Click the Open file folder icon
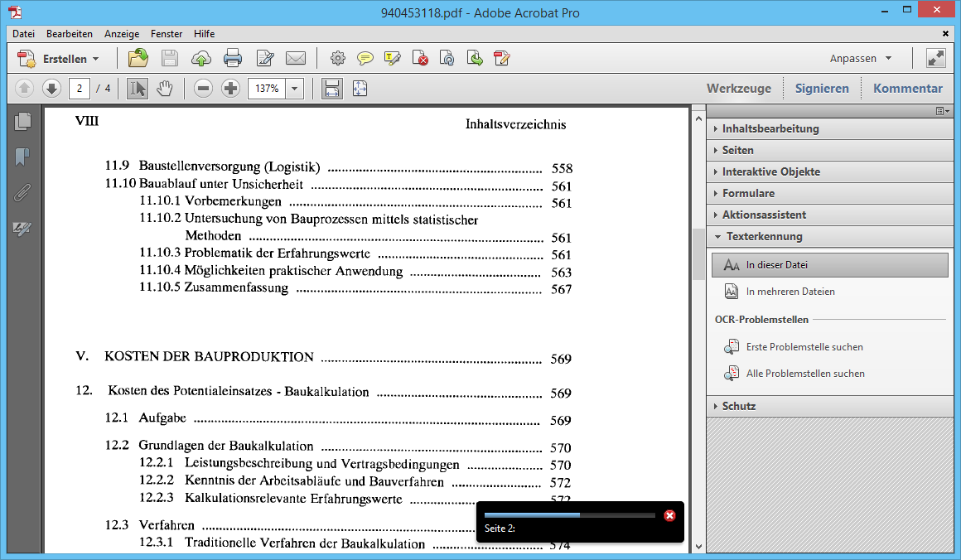The width and height of the screenshot is (961, 560). point(138,58)
